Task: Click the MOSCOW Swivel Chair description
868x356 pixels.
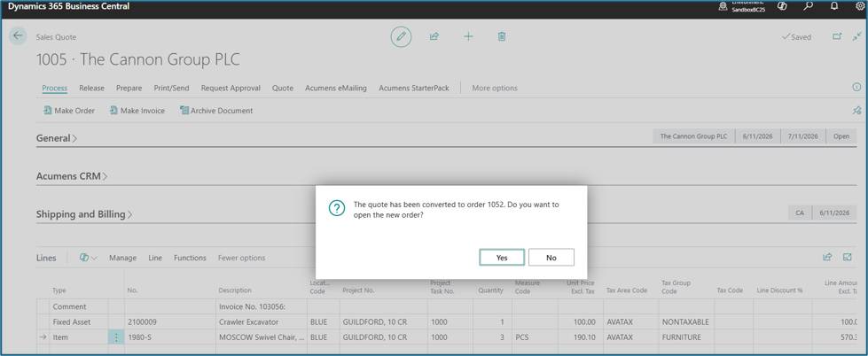Action: [x=262, y=337]
